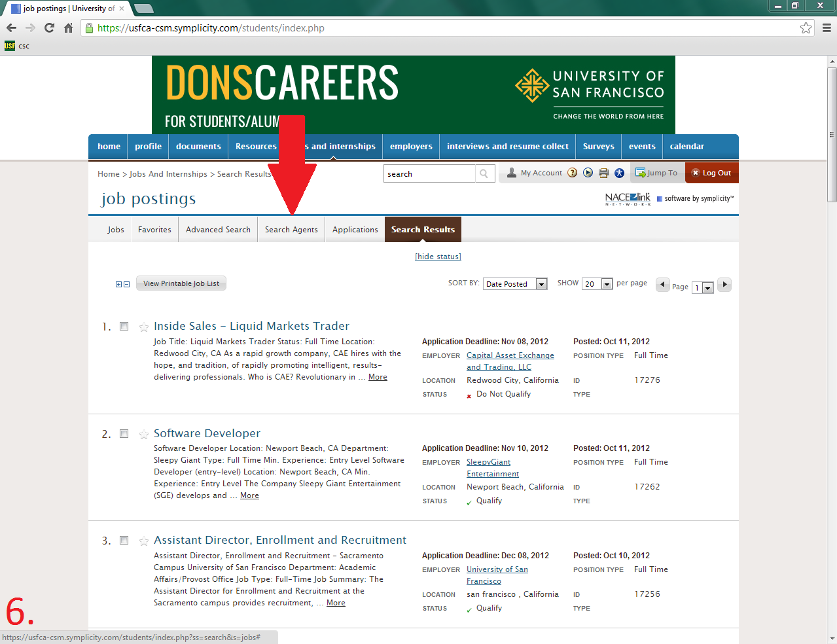Screen dimensions: 837x644
Task: Switch to the Advanced Search tab
Action: pos(218,230)
